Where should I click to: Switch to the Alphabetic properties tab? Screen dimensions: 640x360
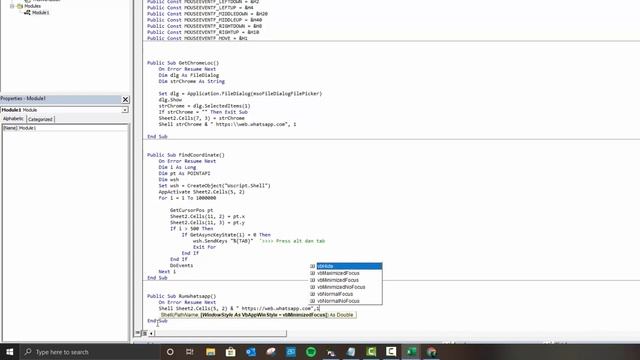tap(13, 119)
